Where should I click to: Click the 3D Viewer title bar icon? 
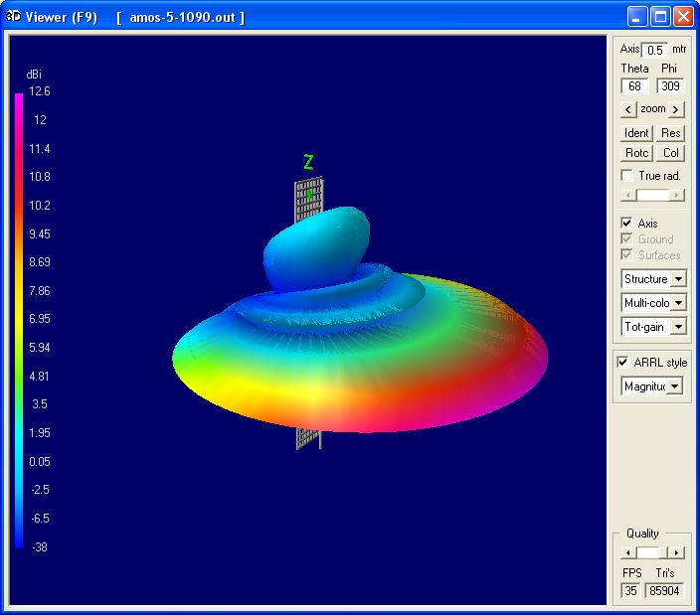tap(12, 17)
